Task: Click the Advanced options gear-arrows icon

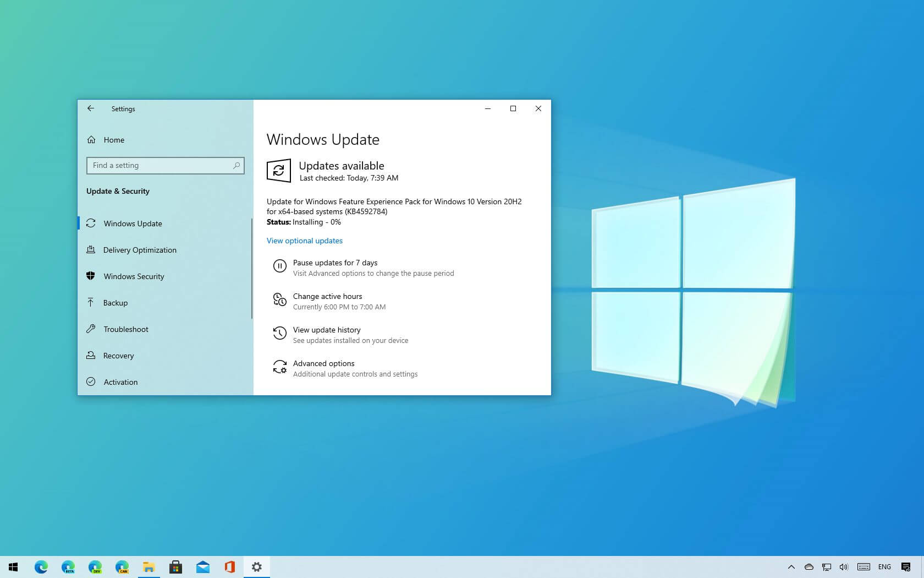Action: [x=279, y=367]
